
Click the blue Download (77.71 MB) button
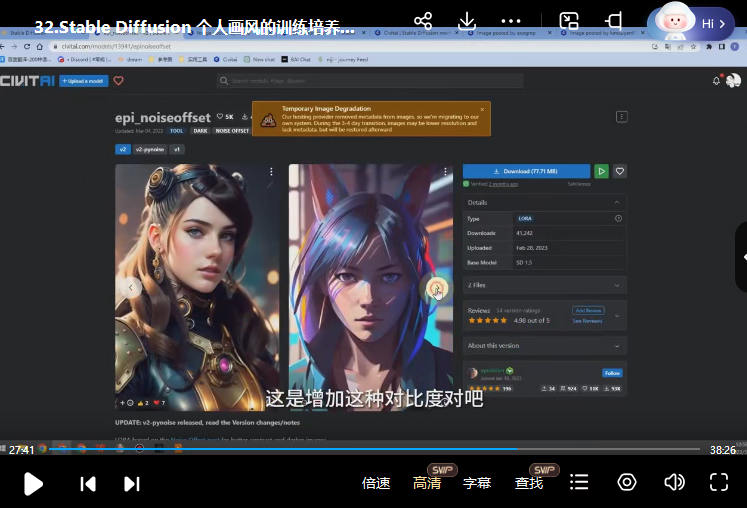tap(526, 171)
